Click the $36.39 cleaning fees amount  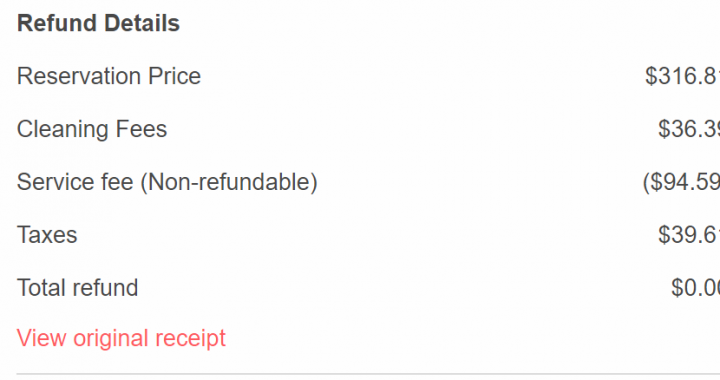coord(689,129)
